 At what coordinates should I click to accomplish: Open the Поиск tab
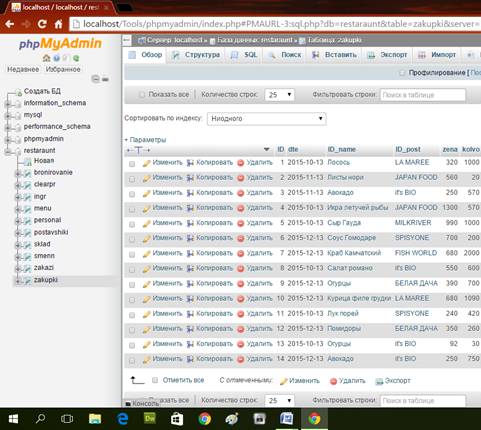click(x=285, y=55)
